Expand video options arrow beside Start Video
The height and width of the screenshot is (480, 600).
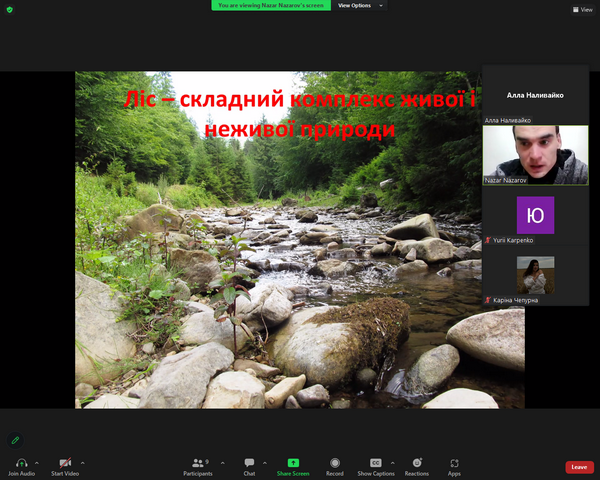(x=82, y=462)
